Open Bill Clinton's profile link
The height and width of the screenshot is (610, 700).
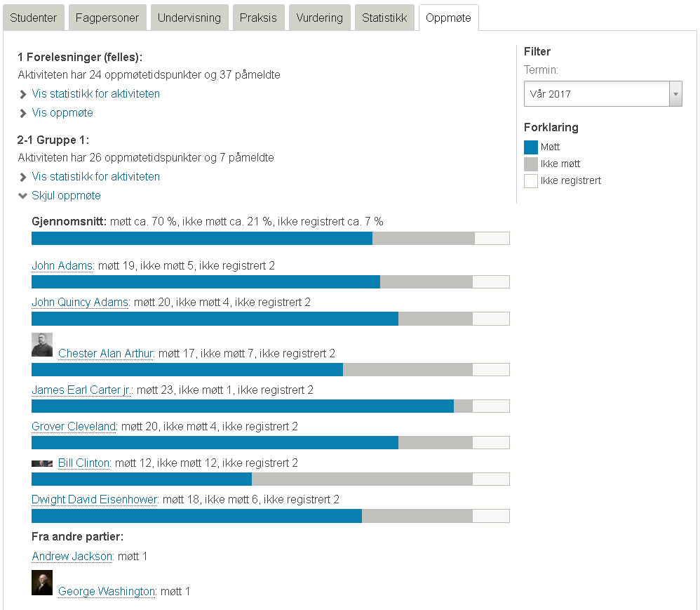84,463
